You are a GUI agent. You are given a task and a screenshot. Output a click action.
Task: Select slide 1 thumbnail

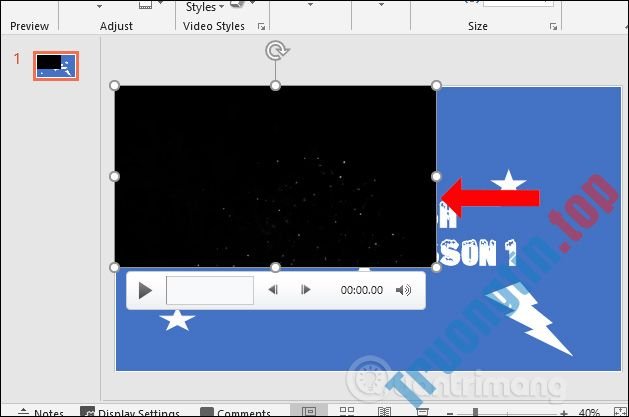[x=56, y=66]
